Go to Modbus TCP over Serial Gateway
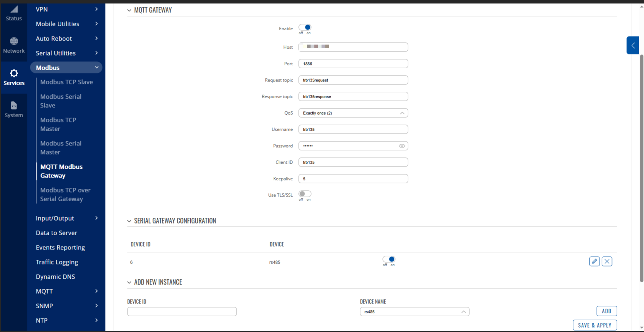The height and width of the screenshot is (332, 644). tap(65, 195)
